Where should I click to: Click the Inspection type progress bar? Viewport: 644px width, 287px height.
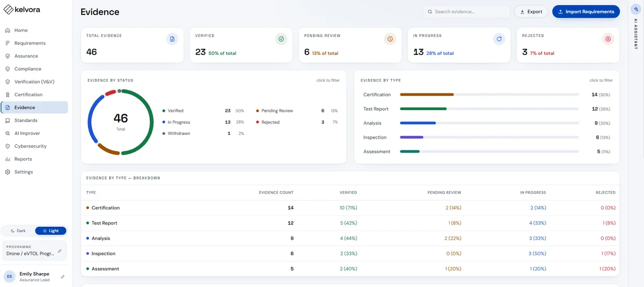pyautogui.click(x=489, y=137)
